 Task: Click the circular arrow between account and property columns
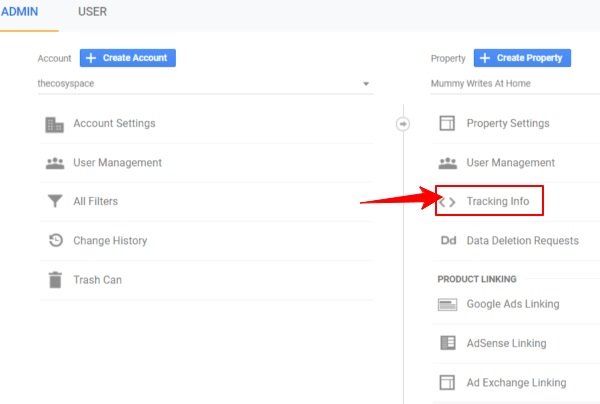coord(403,124)
